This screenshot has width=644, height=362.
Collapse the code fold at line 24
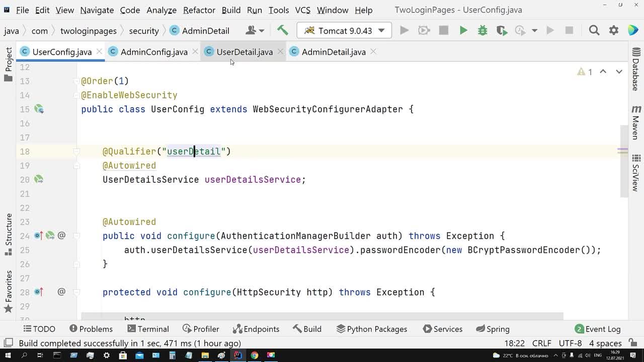77,236
